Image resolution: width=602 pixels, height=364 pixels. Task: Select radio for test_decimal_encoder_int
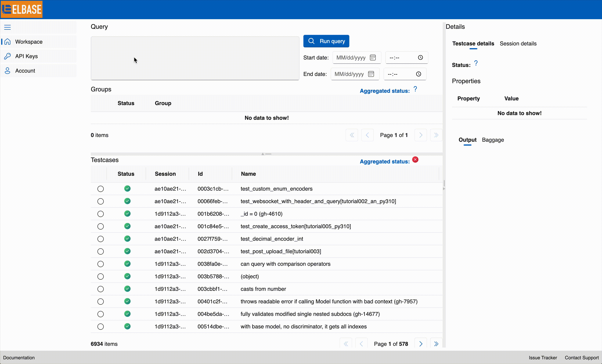[x=100, y=239]
